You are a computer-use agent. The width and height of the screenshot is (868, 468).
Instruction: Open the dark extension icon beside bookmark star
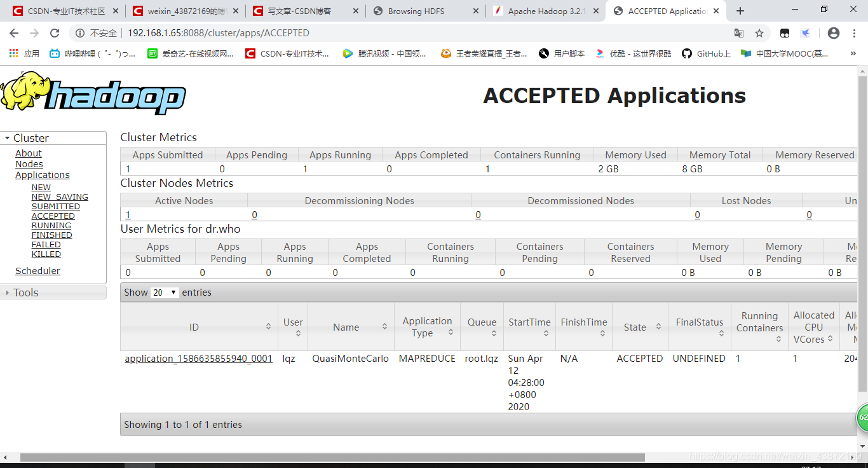(785, 33)
